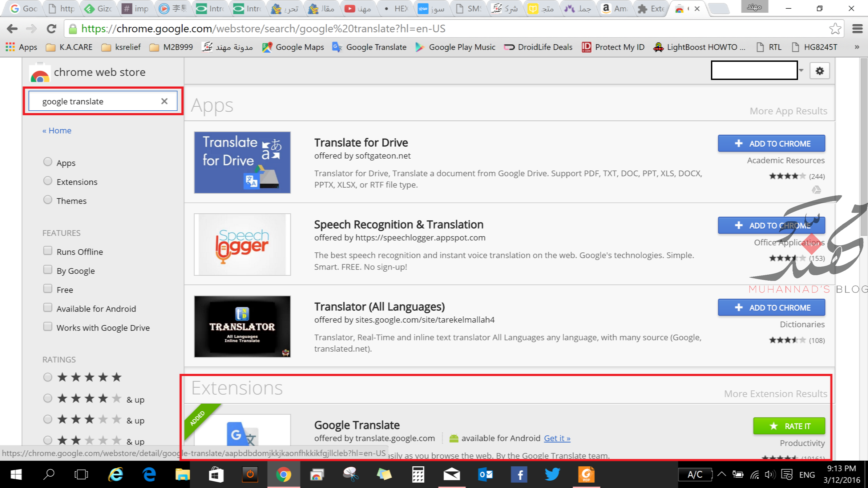Go back via the « Home link

[57, 130]
